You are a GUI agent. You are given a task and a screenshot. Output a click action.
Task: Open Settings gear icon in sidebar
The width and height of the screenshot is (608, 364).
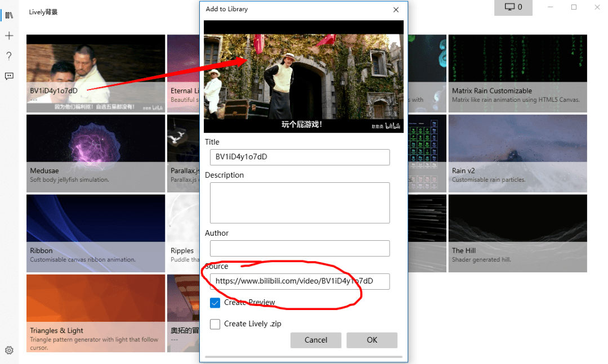coord(9,350)
